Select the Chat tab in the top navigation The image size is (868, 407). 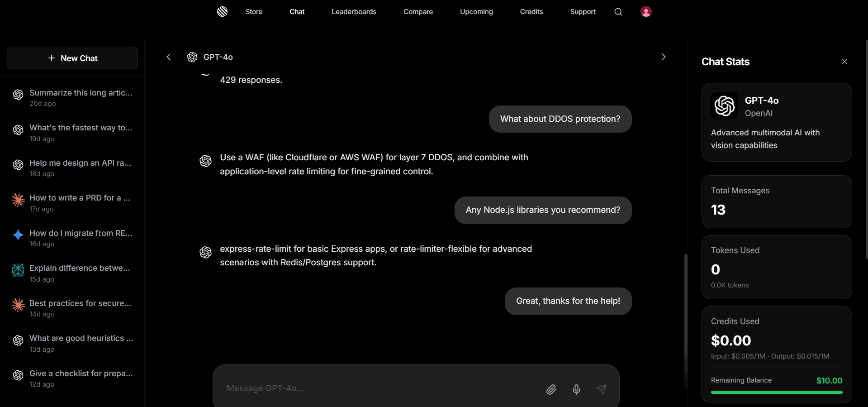pos(297,12)
